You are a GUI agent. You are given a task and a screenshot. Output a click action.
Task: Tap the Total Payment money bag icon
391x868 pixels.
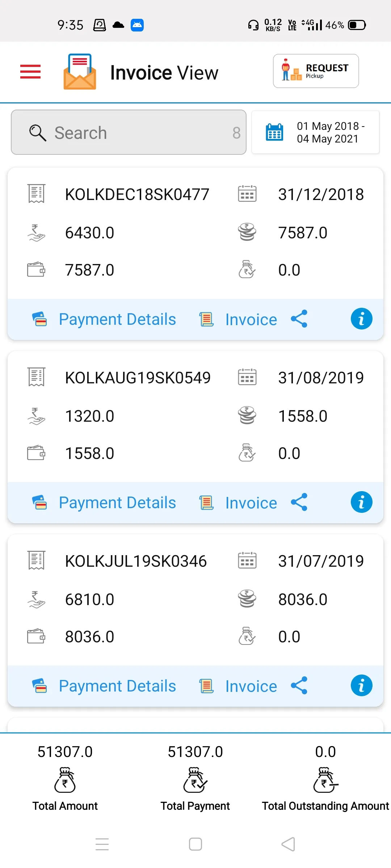195,780
